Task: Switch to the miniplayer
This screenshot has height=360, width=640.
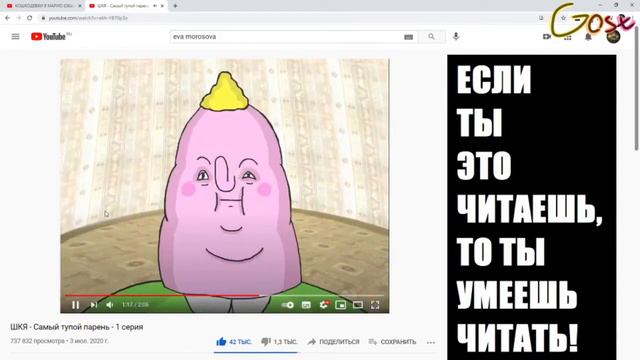Action: (x=340, y=305)
